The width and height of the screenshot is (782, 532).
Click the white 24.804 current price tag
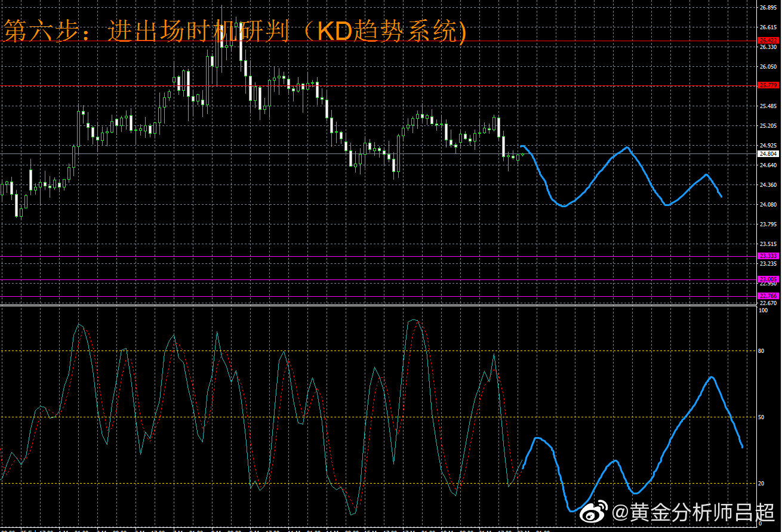768,153
